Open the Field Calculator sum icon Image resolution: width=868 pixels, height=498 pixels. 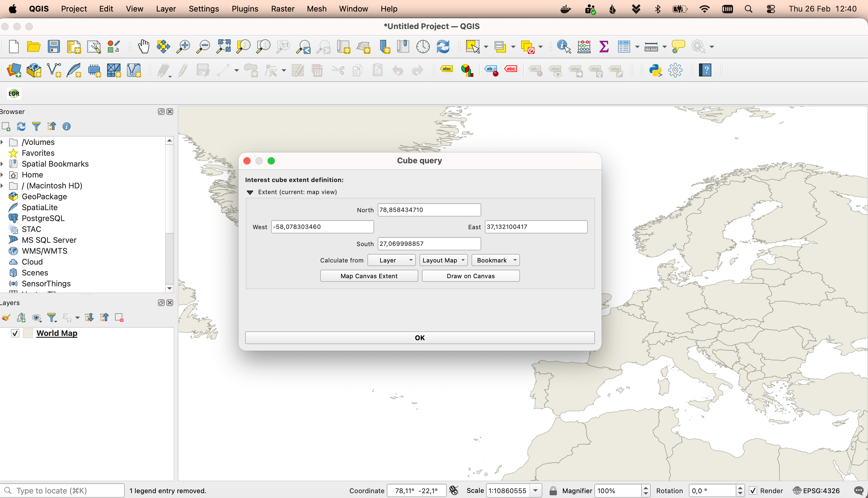pos(604,47)
